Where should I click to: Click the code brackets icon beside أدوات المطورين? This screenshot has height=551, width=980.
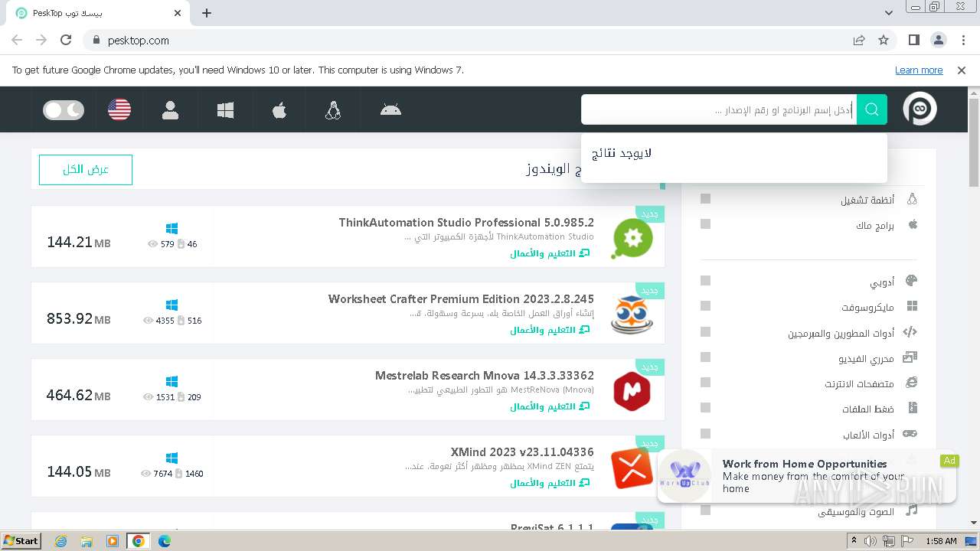pos(910,332)
